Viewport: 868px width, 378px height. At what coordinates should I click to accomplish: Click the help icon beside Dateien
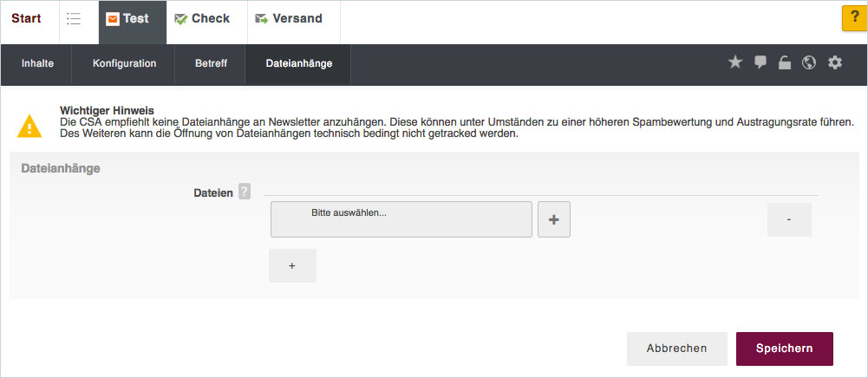[245, 192]
